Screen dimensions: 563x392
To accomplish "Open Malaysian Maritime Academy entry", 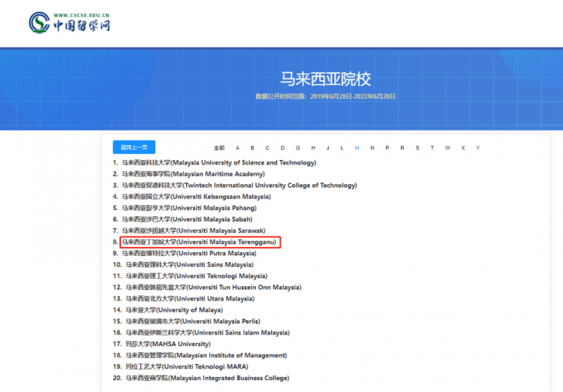I will pyautogui.click(x=193, y=174).
